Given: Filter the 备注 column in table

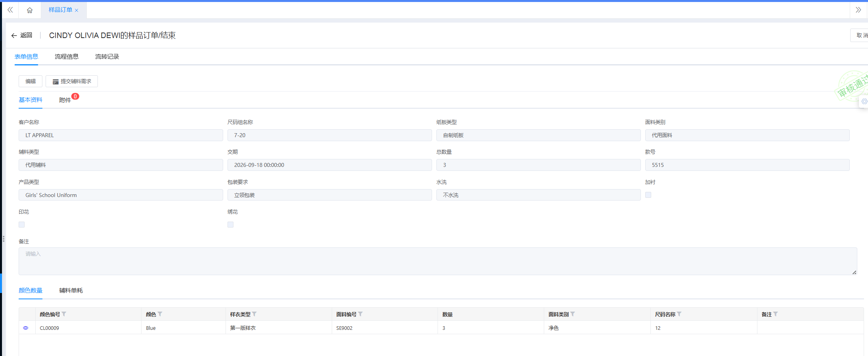Looking at the screenshot, I should (775, 314).
